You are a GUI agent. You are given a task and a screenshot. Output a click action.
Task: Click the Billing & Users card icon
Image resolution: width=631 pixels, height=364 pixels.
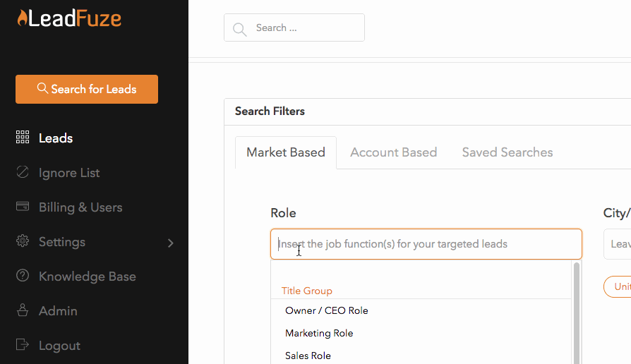pyautogui.click(x=23, y=207)
